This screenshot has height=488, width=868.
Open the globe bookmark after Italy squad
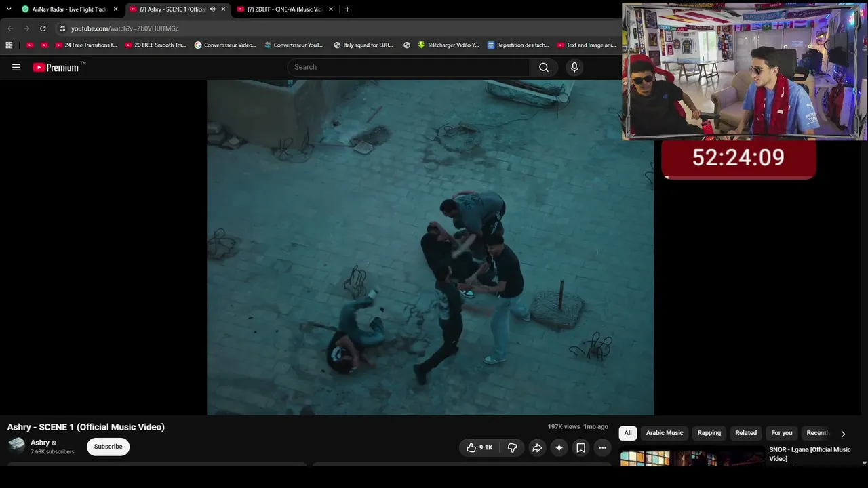point(407,45)
